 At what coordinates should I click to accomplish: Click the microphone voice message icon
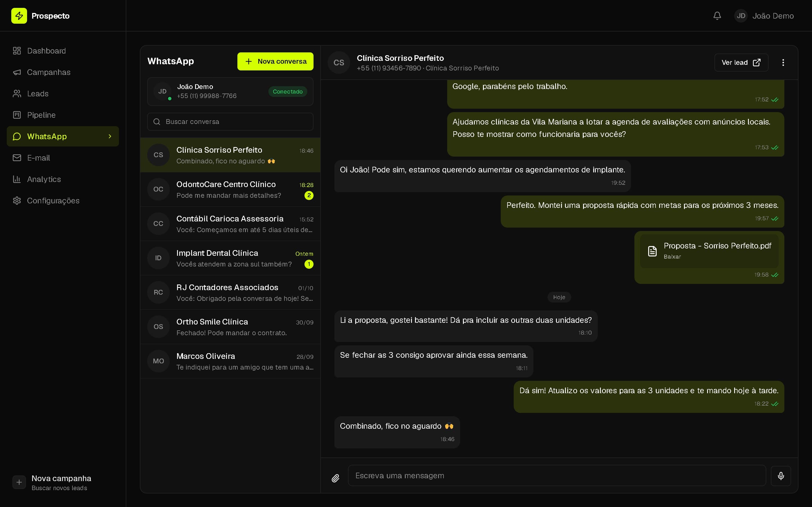click(x=781, y=475)
